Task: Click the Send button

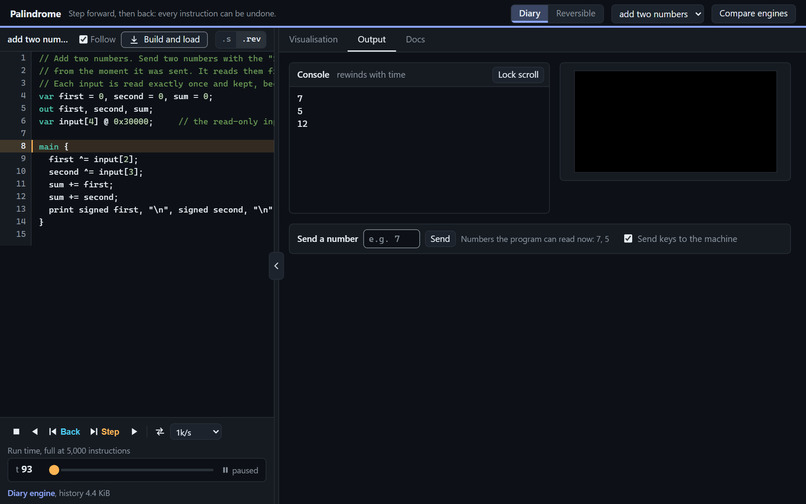Action: [x=440, y=239]
